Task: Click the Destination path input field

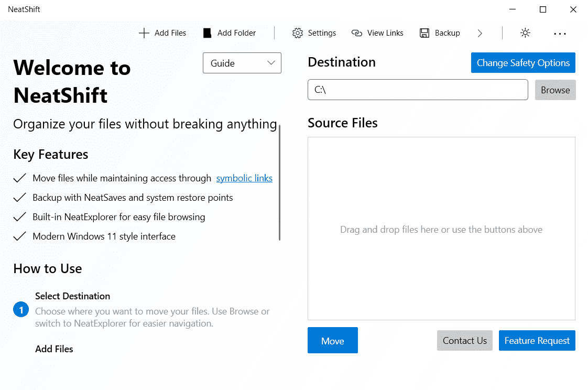Action: 418,90
